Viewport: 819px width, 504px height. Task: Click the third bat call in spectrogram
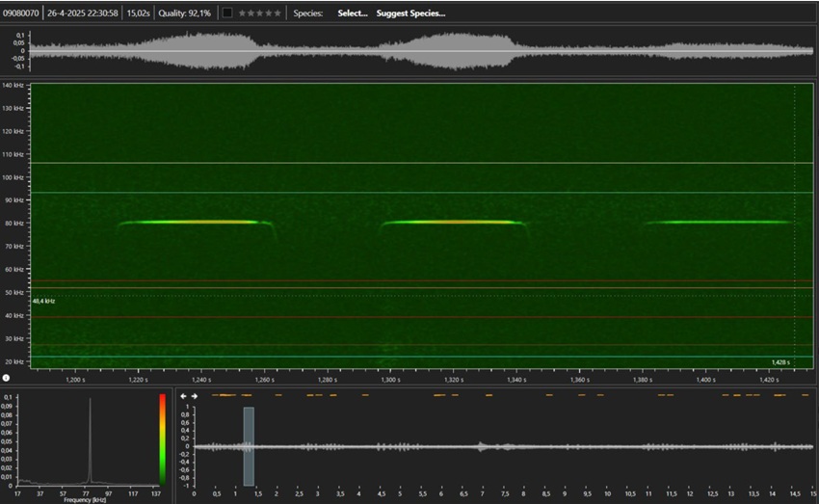pyautogui.click(x=718, y=223)
